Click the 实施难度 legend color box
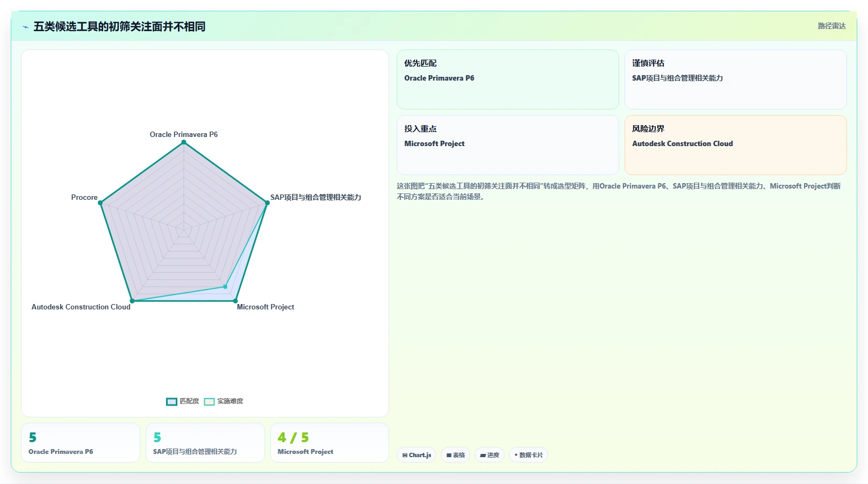The height and width of the screenshot is (484, 868). [209, 402]
